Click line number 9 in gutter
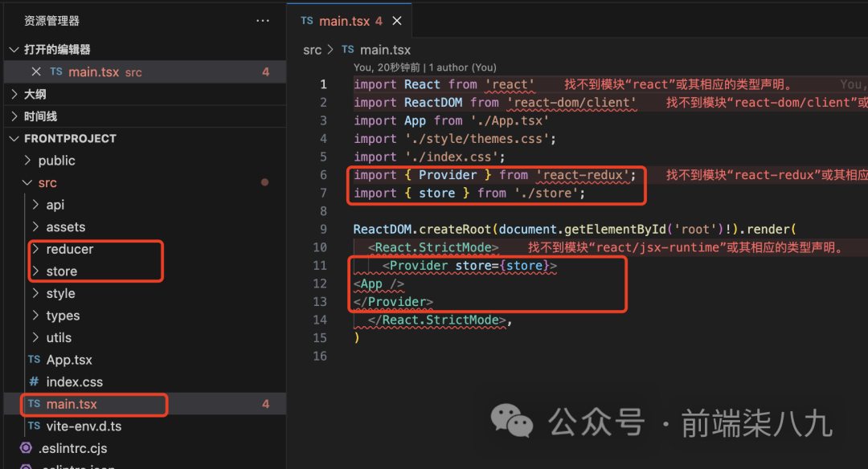Viewport: 868px width, 469px height. (323, 229)
